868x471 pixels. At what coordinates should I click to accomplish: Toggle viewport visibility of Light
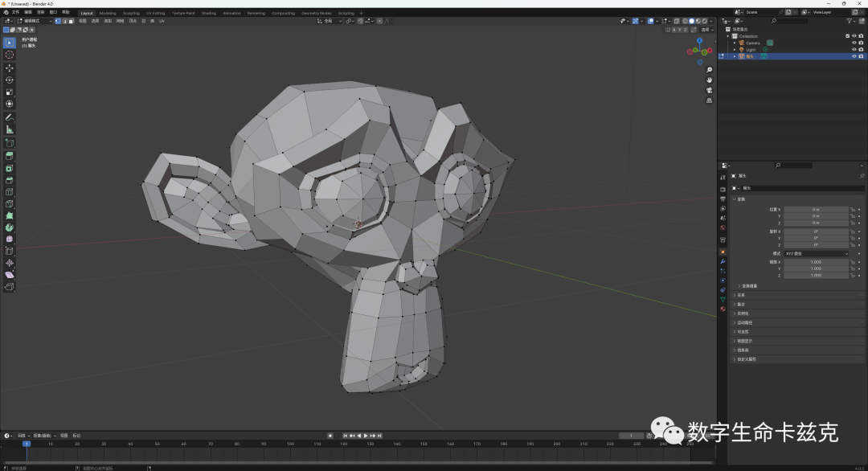pyautogui.click(x=854, y=49)
